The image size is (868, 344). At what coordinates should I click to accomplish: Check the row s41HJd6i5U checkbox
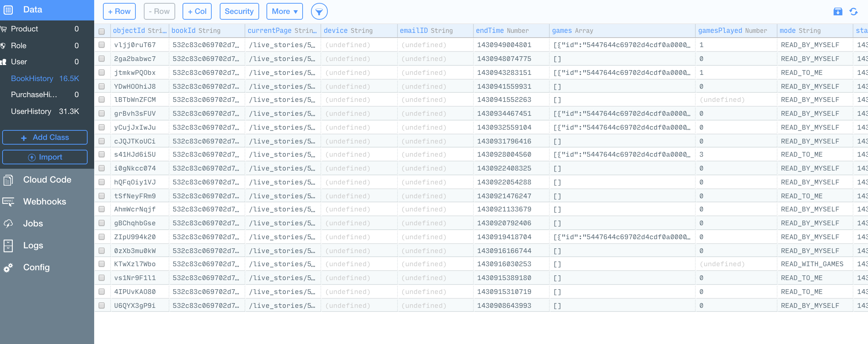click(x=102, y=154)
